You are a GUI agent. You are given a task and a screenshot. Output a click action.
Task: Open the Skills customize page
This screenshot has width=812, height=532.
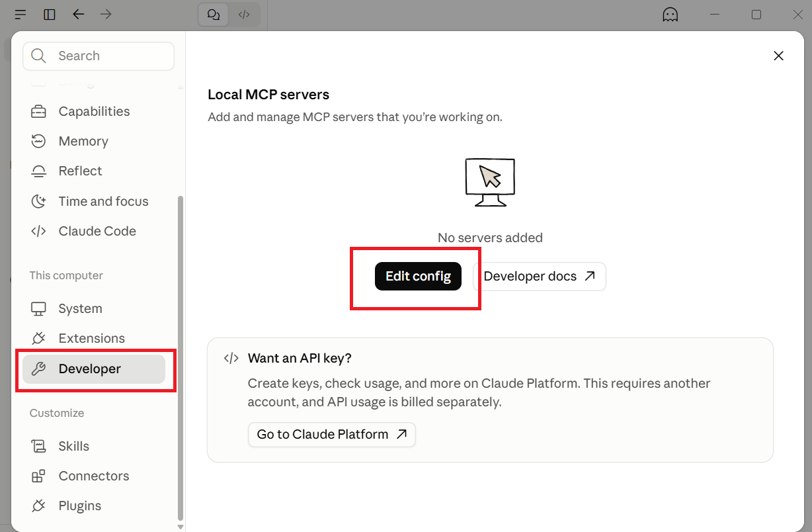pyautogui.click(x=94, y=447)
